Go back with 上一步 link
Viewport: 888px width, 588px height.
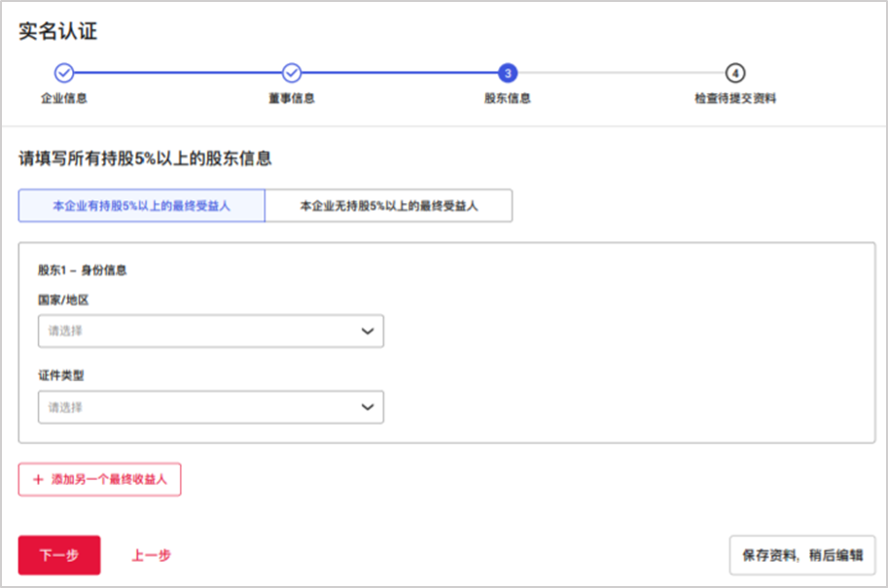click(151, 555)
